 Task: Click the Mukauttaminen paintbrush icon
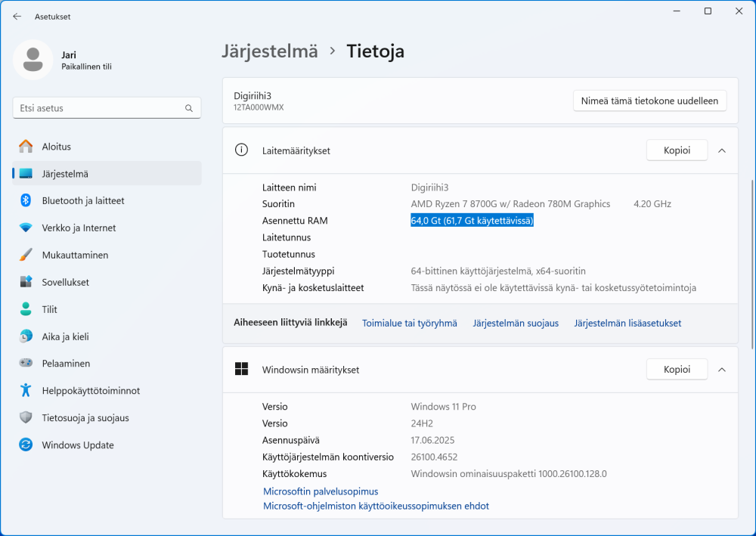pyautogui.click(x=26, y=256)
